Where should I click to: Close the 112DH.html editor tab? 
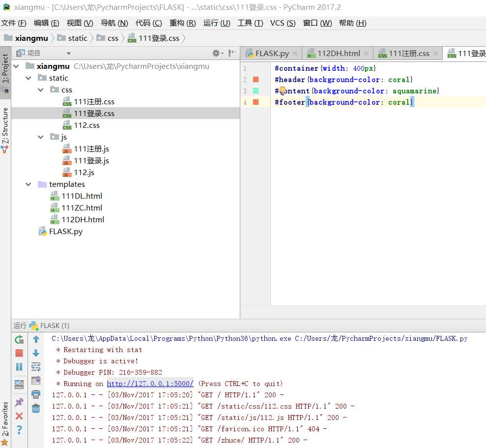(367, 54)
